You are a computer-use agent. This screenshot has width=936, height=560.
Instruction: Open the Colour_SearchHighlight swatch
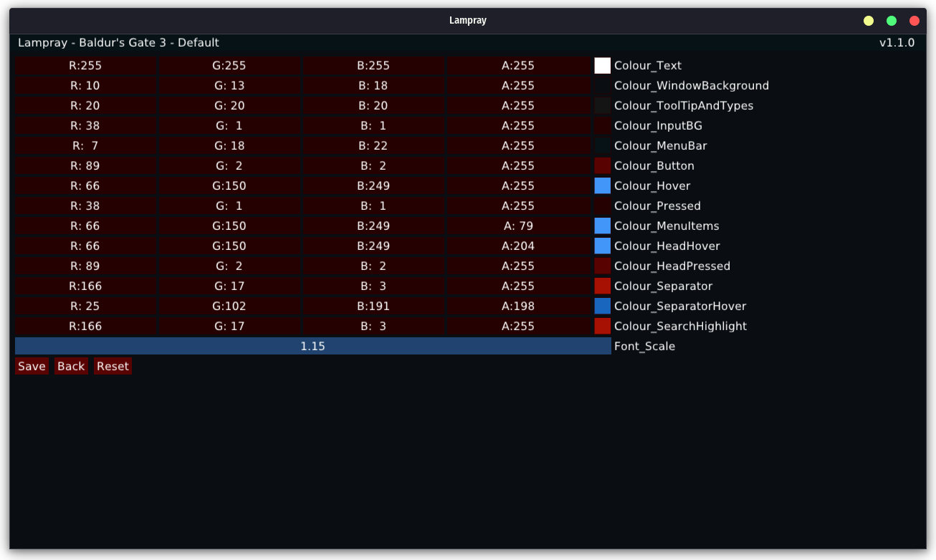603,326
